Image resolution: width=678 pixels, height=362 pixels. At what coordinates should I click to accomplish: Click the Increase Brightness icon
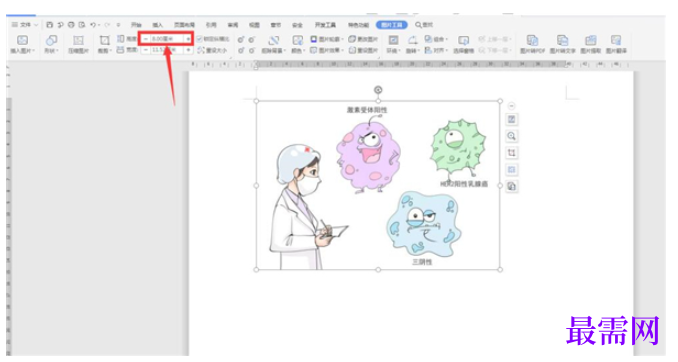[241, 51]
